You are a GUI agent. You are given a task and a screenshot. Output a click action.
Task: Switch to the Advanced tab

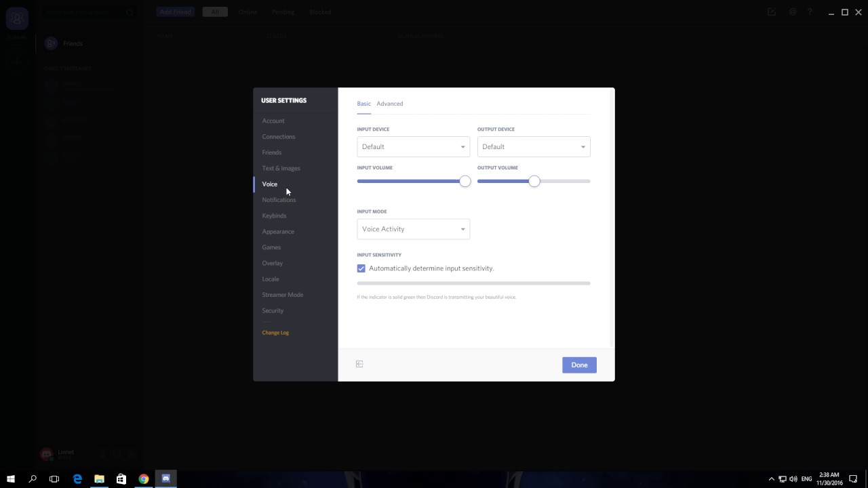click(390, 104)
